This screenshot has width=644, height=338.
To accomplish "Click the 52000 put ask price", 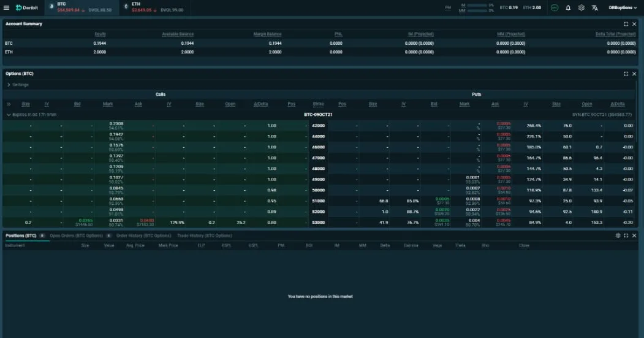I will click(x=504, y=210).
